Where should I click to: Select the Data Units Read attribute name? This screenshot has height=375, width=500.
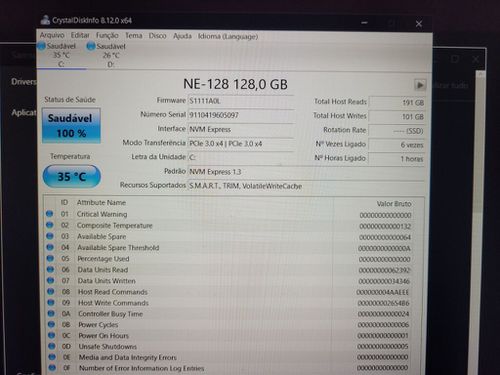tap(103, 270)
